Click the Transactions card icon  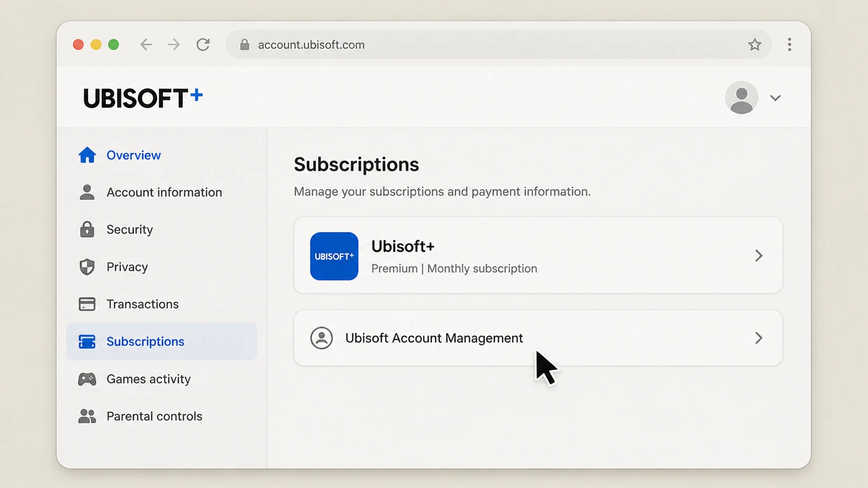(x=87, y=304)
